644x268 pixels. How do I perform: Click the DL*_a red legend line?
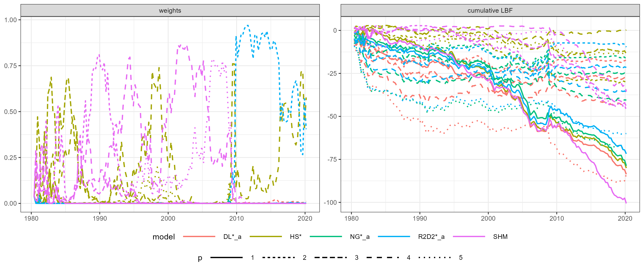[x=199, y=236]
